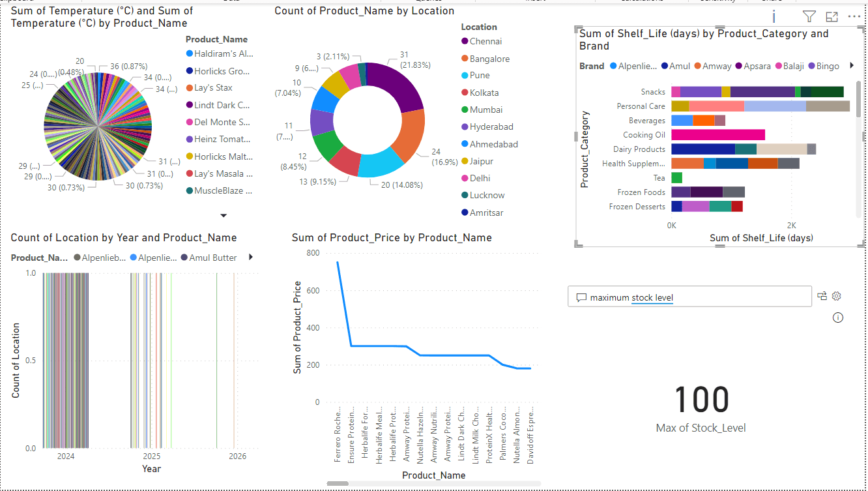The width and height of the screenshot is (868, 491).
Task: Select Hyderabad legend entry
Action: click(x=487, y=126)
